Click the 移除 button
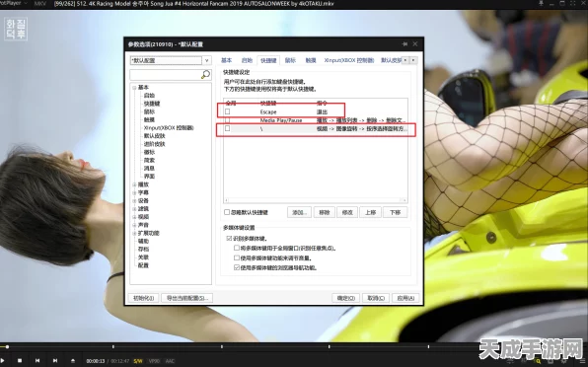588x367 pixels. click(x=324, y=212)
